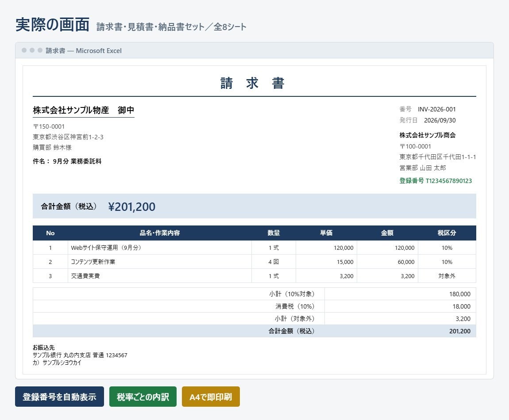Image resolution: width=509 pixels, height=420 pixels.
Task: Click the 消費税（10%） label
Action: point(295,306)
